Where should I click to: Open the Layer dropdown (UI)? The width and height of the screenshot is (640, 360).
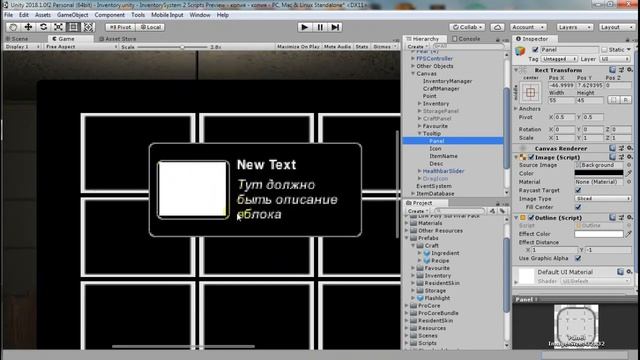616,59
